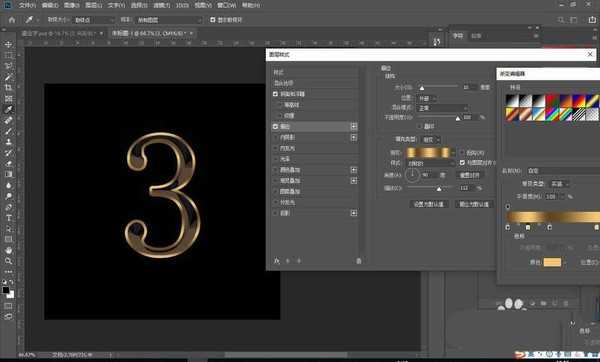
Task: Toggle the Align with Layer checkbox
Action: (462, 163)
